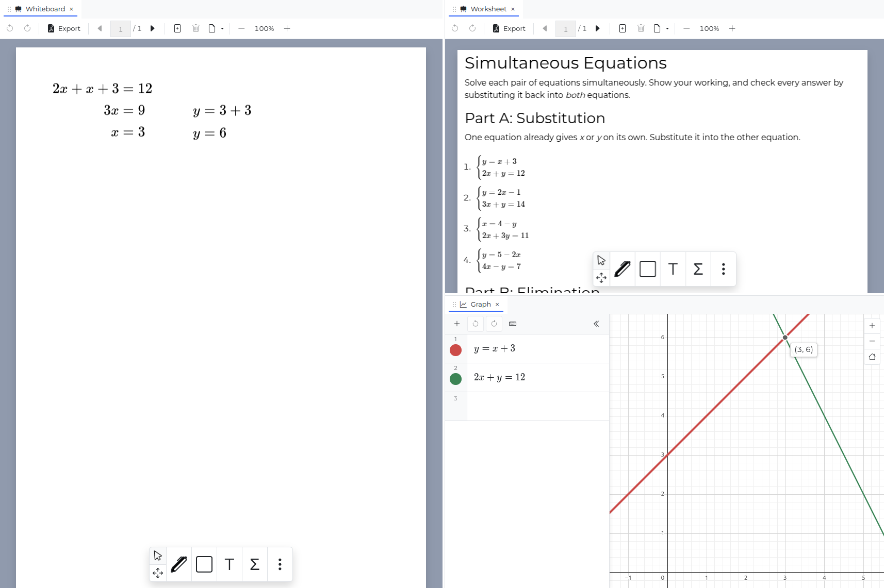Add a new page in Whiteboard
884x588 pixels.
177,28
